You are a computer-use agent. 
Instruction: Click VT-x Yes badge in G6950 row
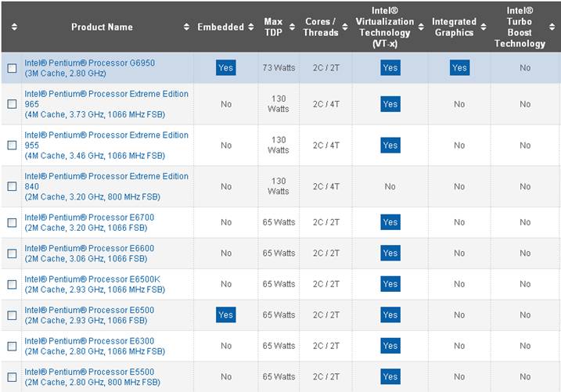click(390, 67)
